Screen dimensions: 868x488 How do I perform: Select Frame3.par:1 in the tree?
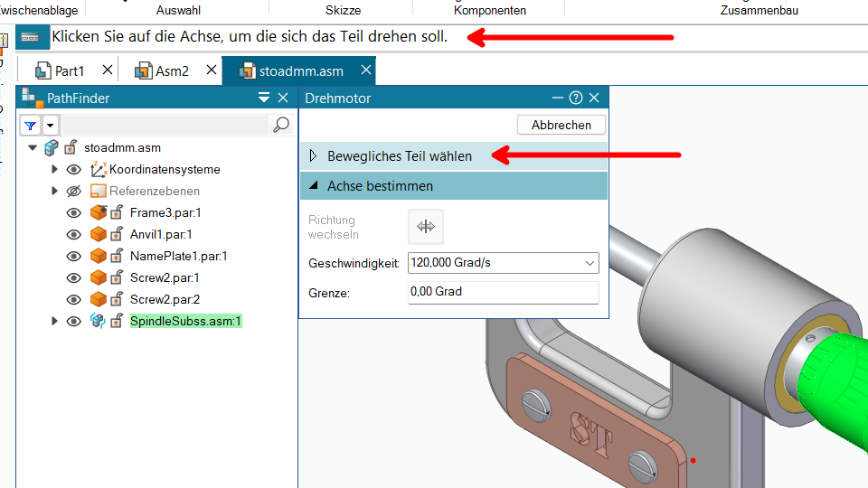click(x=165, y=212)
